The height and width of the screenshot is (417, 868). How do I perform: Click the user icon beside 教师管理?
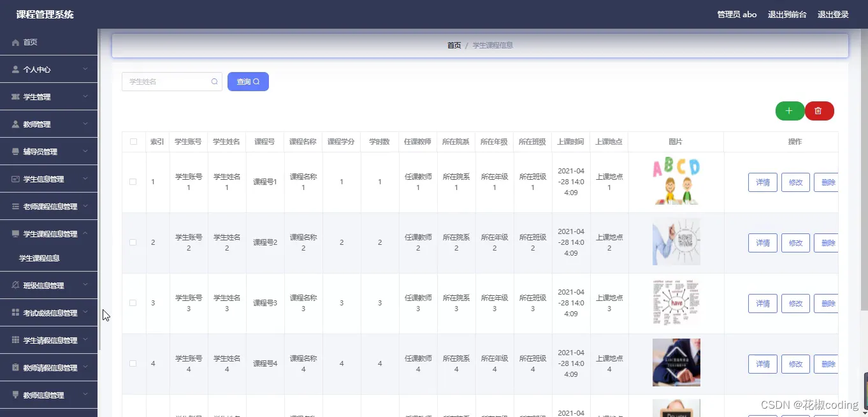[x=15, y=124]
